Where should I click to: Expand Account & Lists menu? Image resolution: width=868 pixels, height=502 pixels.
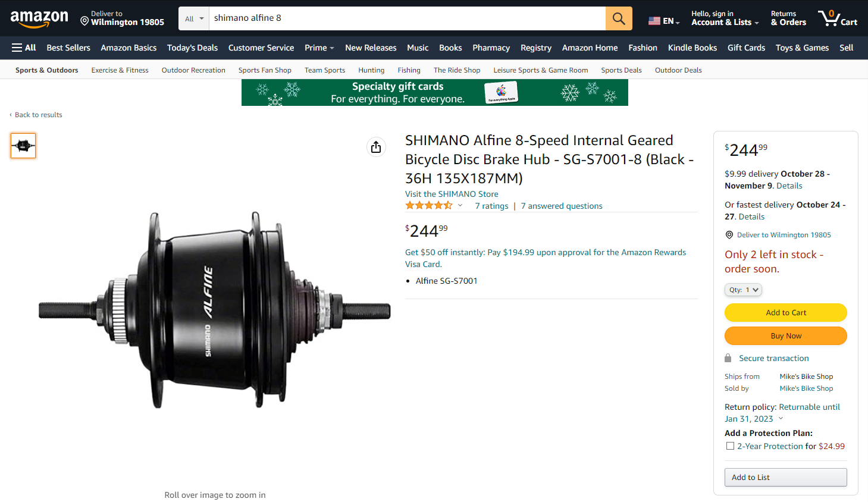coord(725,18)
